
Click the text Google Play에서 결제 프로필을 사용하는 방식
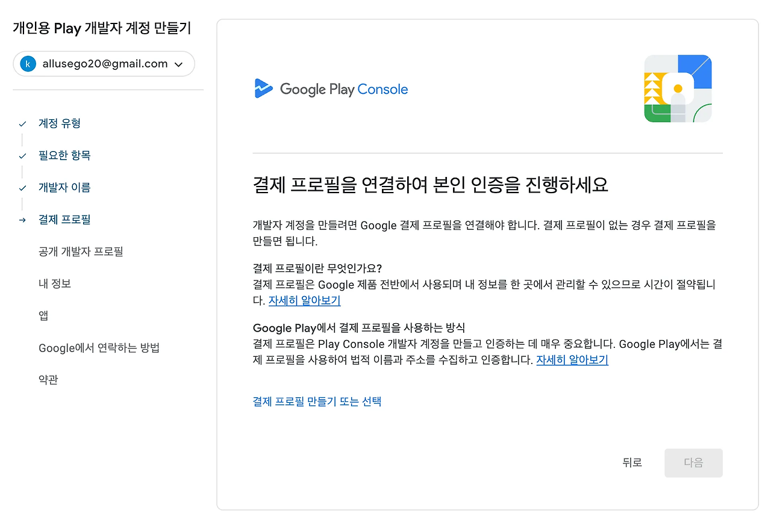359,328
